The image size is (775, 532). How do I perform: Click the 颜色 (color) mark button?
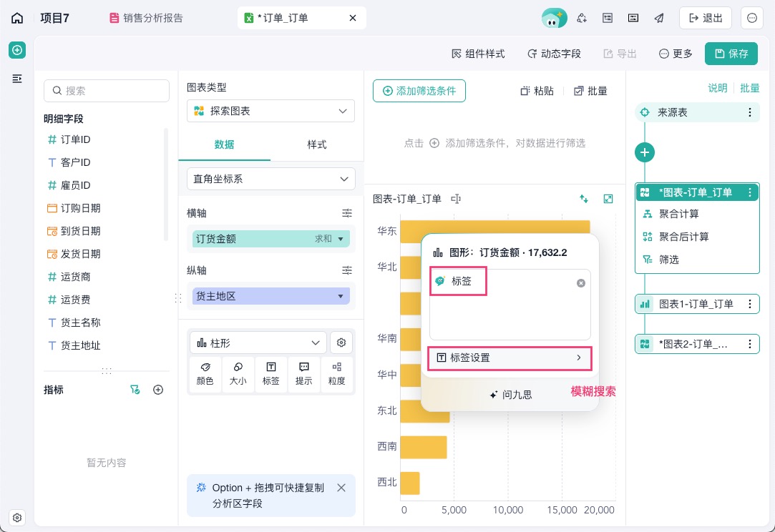205,374
